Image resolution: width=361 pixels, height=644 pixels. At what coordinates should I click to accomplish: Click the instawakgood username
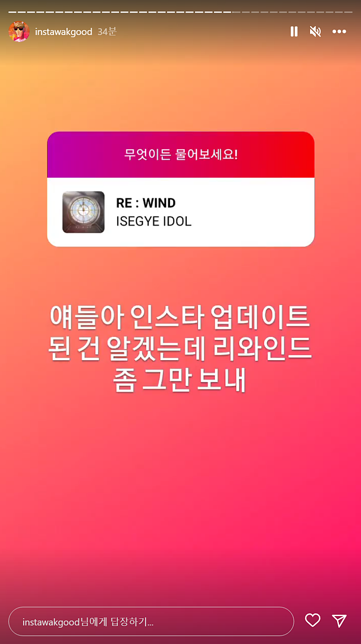pyautogui.click(x=64, y=32)
